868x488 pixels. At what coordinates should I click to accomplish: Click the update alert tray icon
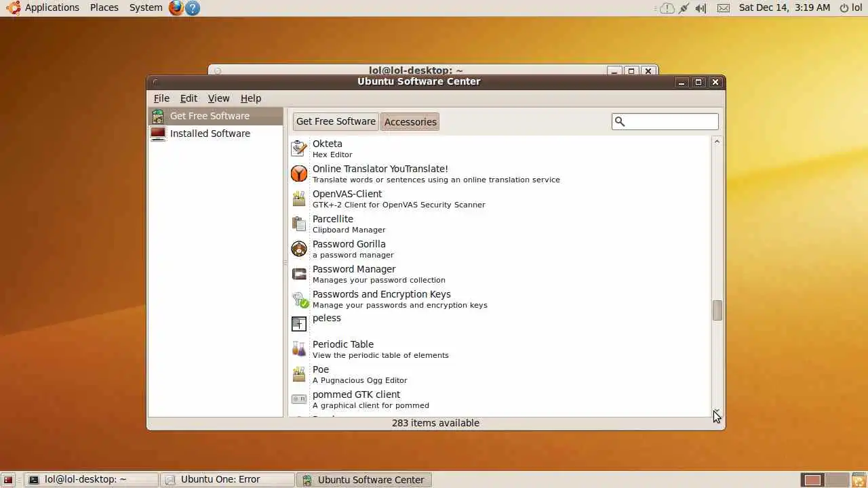[667, 8]
